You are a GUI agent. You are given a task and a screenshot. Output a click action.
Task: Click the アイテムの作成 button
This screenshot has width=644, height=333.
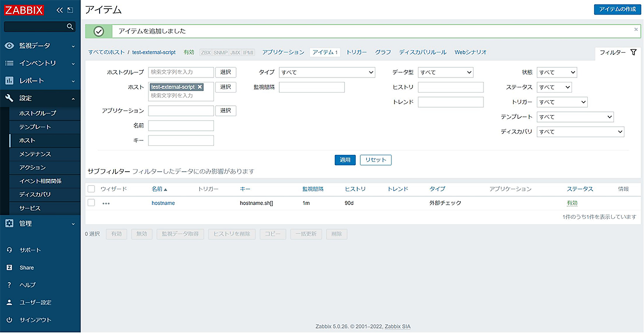(617, 9)
